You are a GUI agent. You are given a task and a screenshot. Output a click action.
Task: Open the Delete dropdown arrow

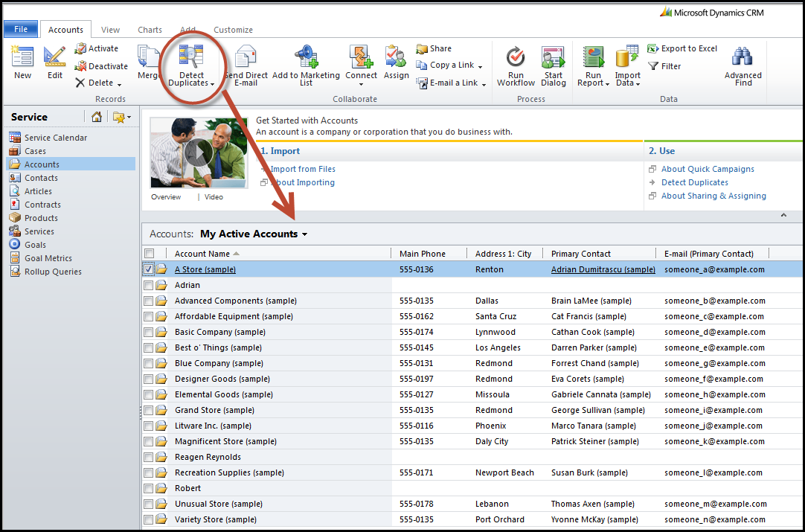[x=119, y=84]
